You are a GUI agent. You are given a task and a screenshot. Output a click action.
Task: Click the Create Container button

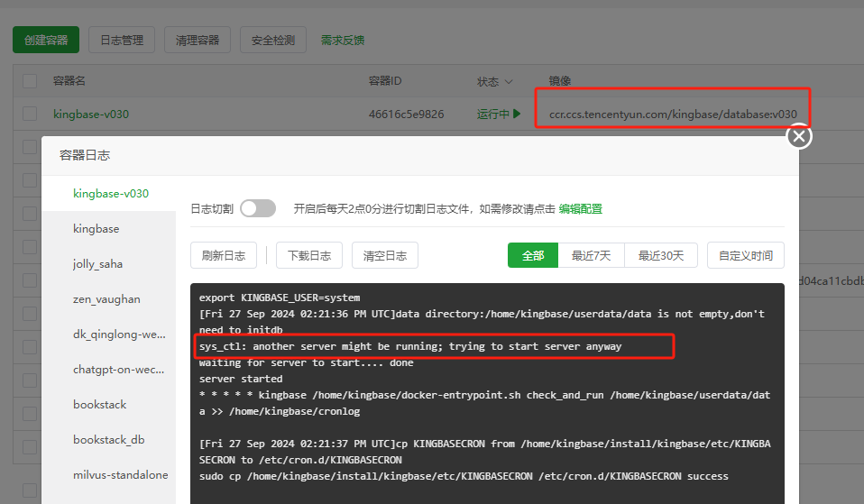[46, 40]
